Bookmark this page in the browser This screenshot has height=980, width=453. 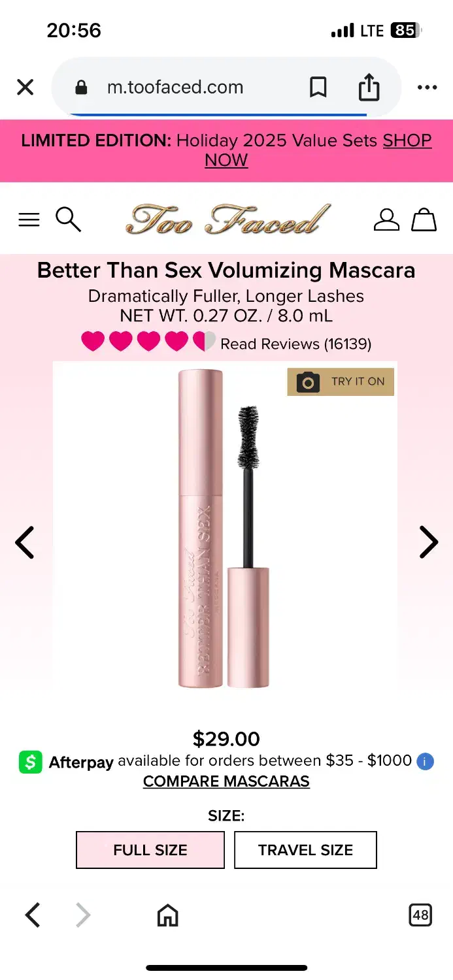(318, 87)
